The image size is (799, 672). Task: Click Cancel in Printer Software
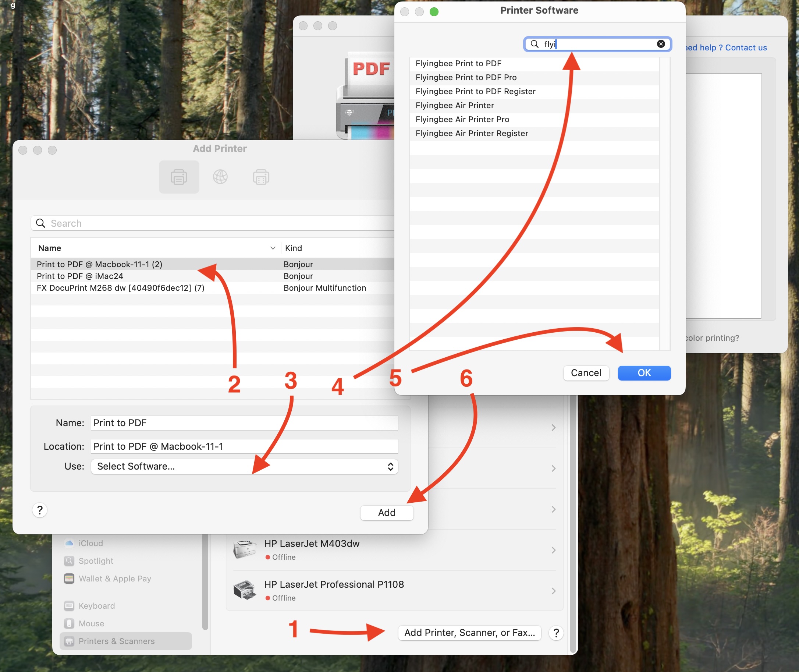click(586, 373)
